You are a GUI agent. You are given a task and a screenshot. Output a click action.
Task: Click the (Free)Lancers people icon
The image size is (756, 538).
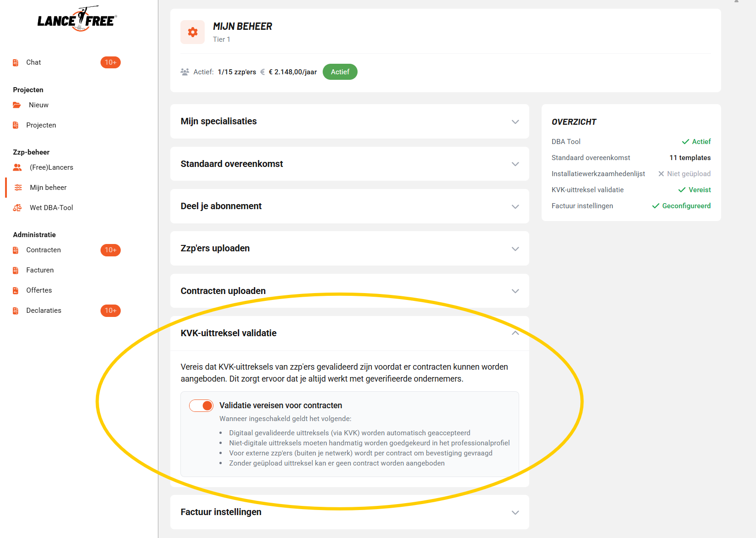tap(17, 167)
